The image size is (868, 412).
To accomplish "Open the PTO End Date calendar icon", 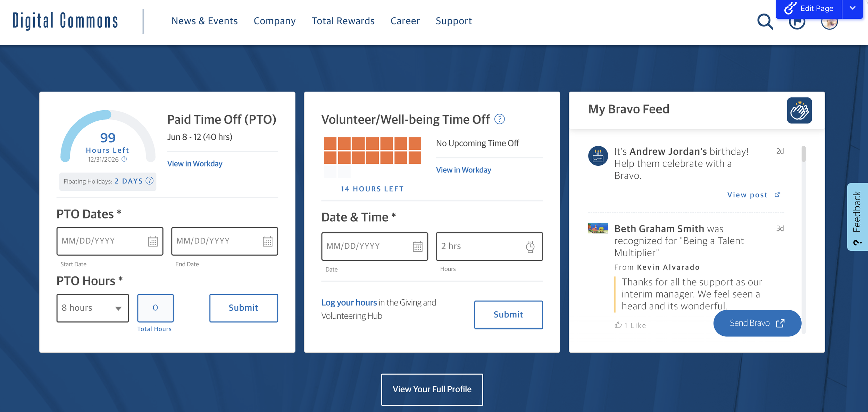I will [267, 241].
